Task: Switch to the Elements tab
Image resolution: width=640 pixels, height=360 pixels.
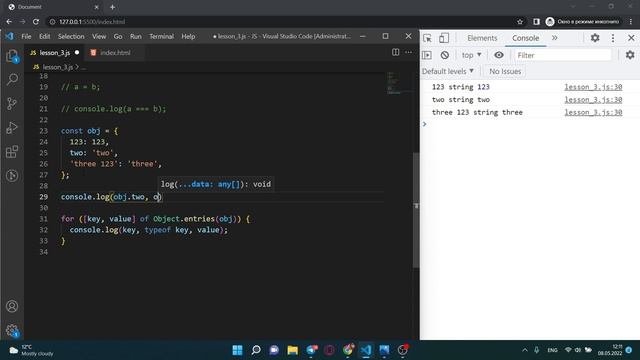Action: click(x=482, y=38)
